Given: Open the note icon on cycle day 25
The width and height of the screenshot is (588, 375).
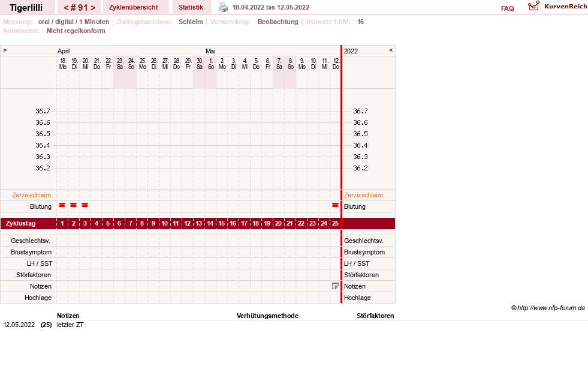Looking at the screenshot, I should (x=335, y=286).
